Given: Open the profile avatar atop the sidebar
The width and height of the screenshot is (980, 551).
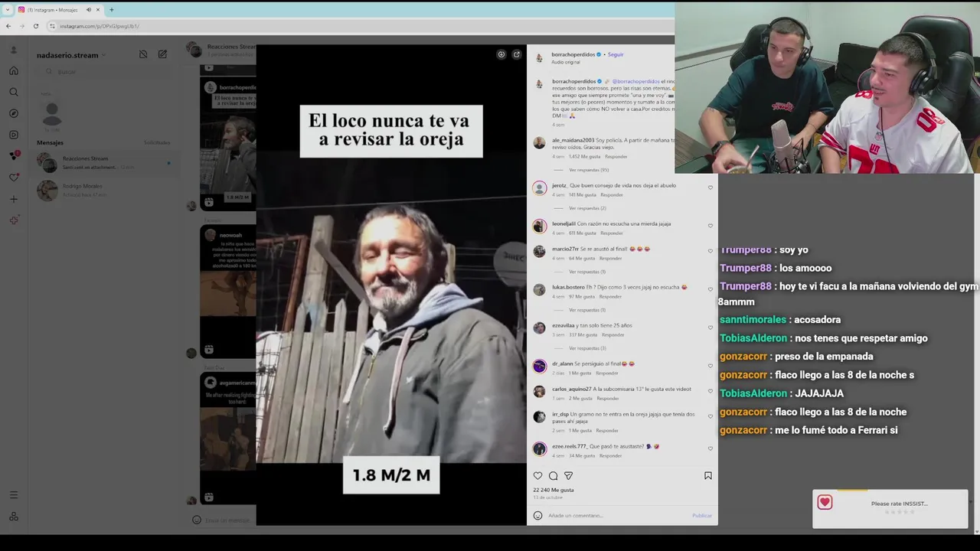Looking at the screenshot, I should pos(14,50).
